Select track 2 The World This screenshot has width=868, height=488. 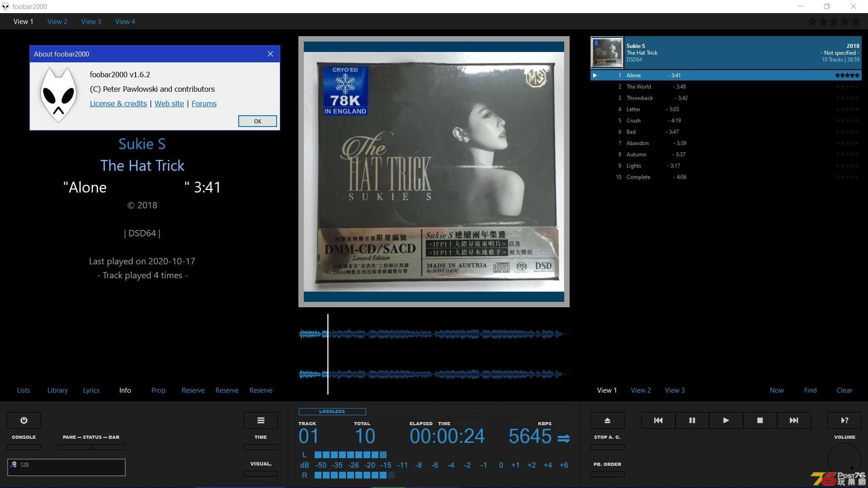point(726,87)
